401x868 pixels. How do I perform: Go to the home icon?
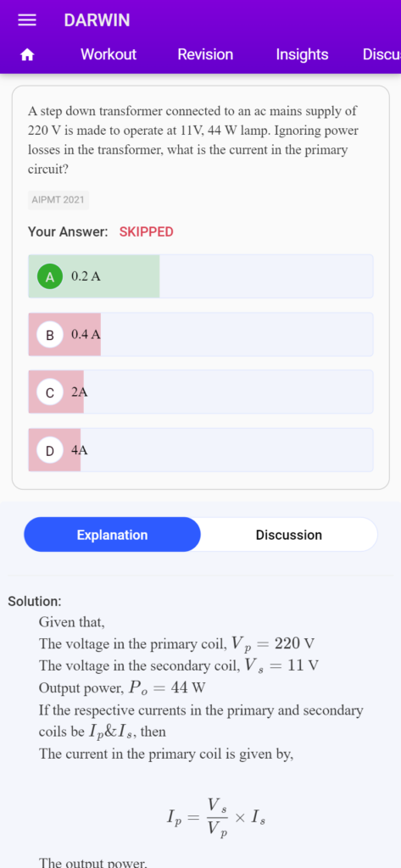26,55
